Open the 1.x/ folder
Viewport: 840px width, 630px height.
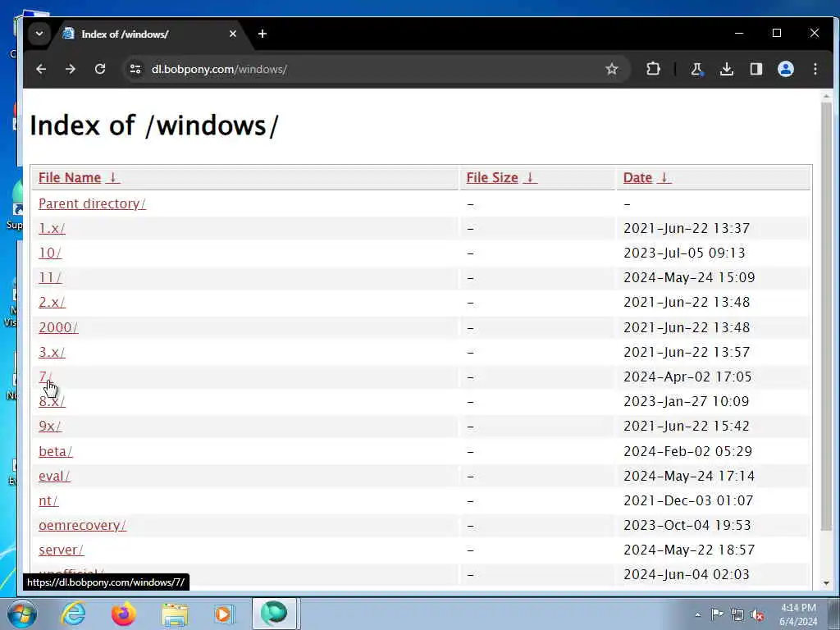tap(52, 228)
